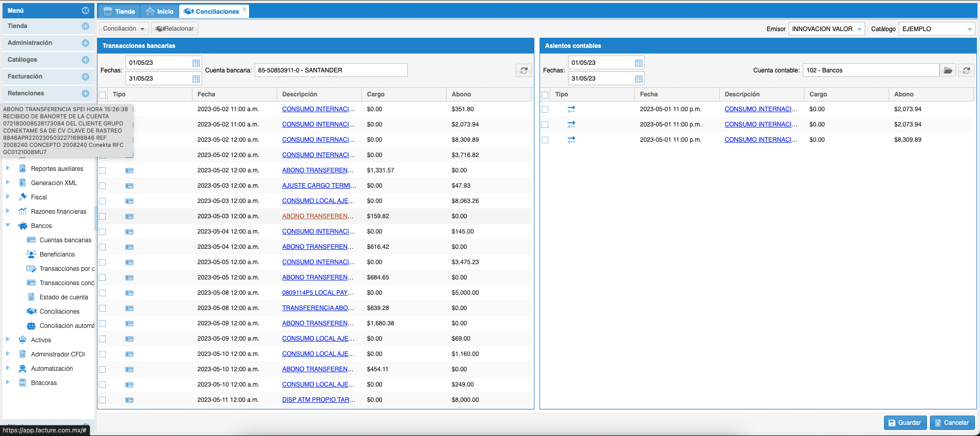Expand the Activos tree node
This screenshot has width=980, height=436.
(8, 340)
